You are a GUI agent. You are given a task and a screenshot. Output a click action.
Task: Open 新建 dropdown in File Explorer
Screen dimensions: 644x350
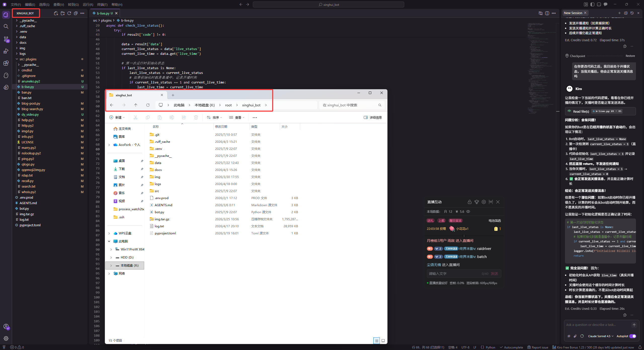click(x=117, y=117)
